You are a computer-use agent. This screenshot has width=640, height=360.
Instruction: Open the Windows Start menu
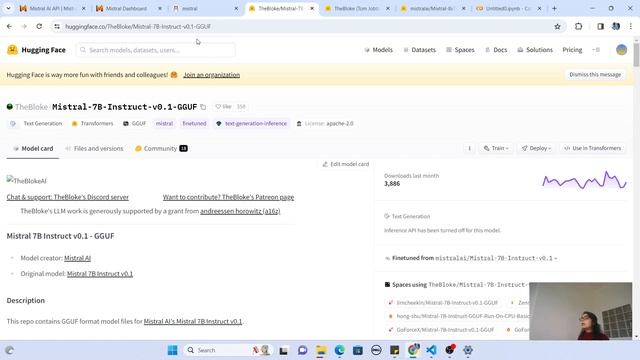tap(173, 350)
